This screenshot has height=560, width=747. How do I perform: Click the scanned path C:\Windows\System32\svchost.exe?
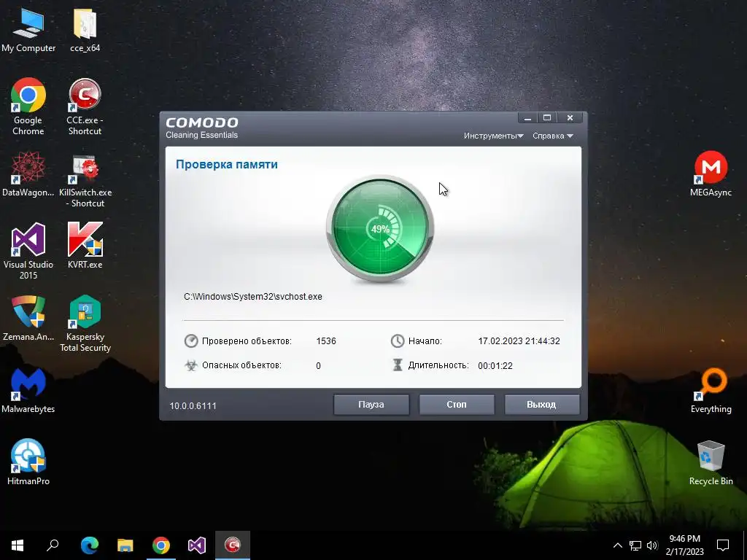pyautogui.click(x=253, y=297)
